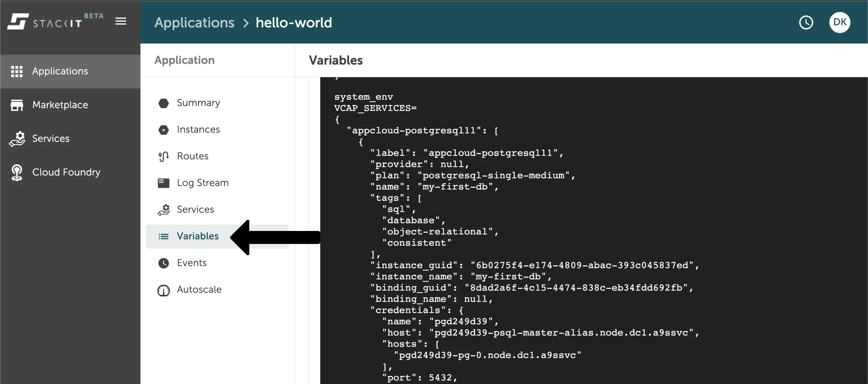The width and height of the screenshot is (868, 384).
Task: Click the Variables list icon
Action: pyautogui.click(x=164, y=236)
